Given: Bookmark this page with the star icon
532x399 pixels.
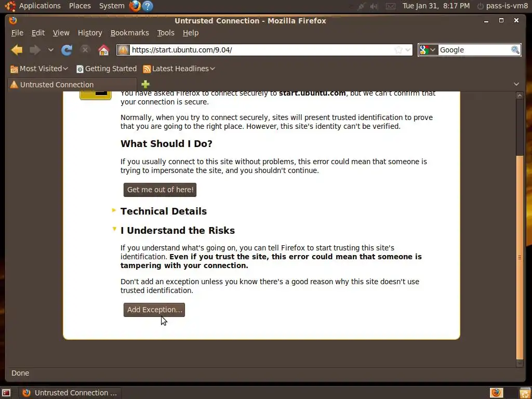Looking at the screenshot, I should point(398,50).
